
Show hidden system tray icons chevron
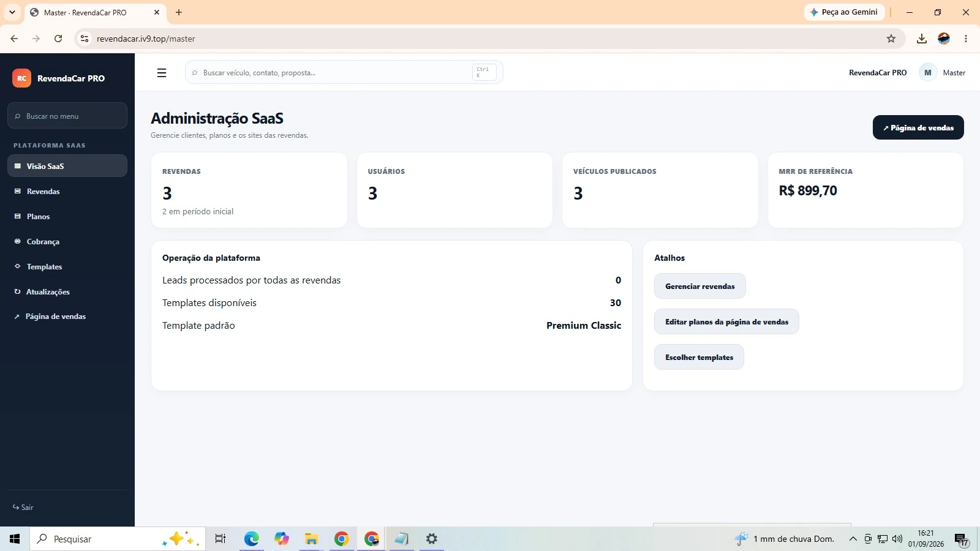click(853, 539)
